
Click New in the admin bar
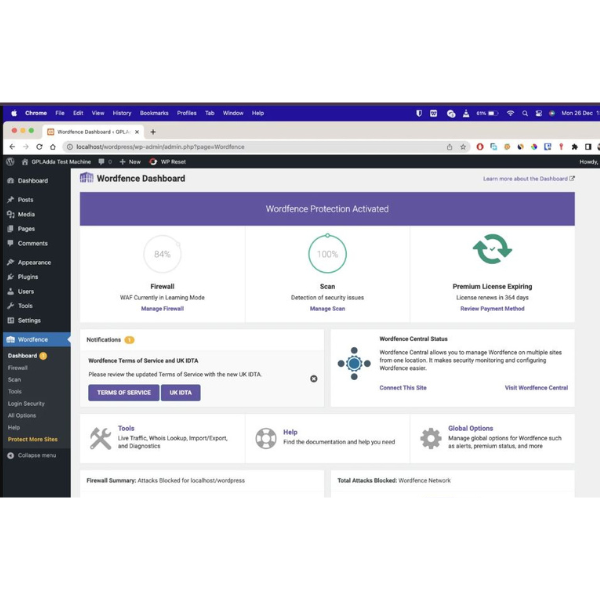[130, 162]
